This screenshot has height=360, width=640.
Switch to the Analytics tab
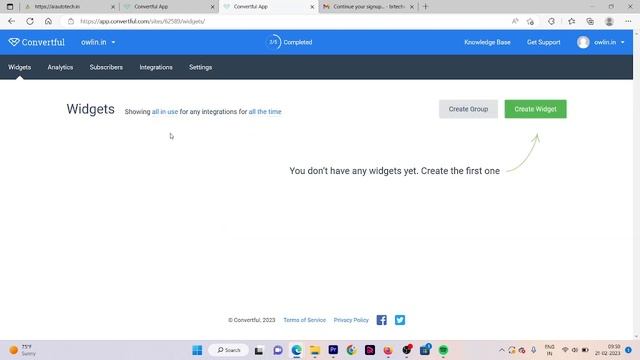[x=60, y=67]
